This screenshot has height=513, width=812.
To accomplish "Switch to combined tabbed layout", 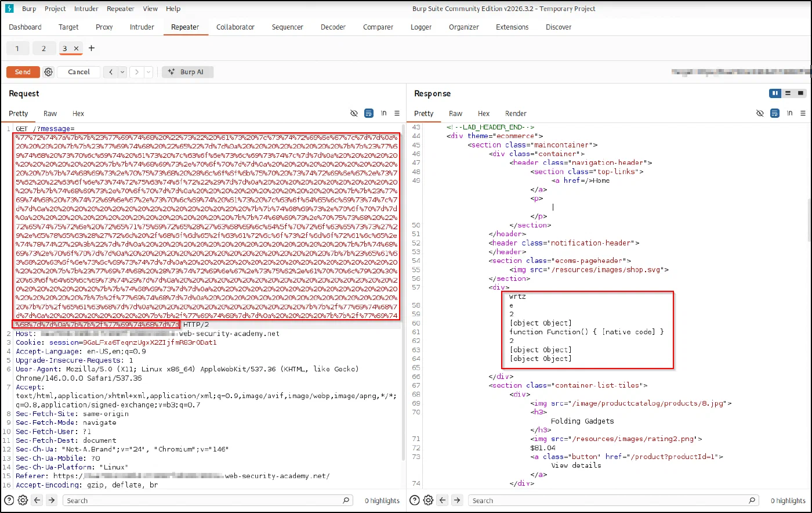I will tap(800, 93).
